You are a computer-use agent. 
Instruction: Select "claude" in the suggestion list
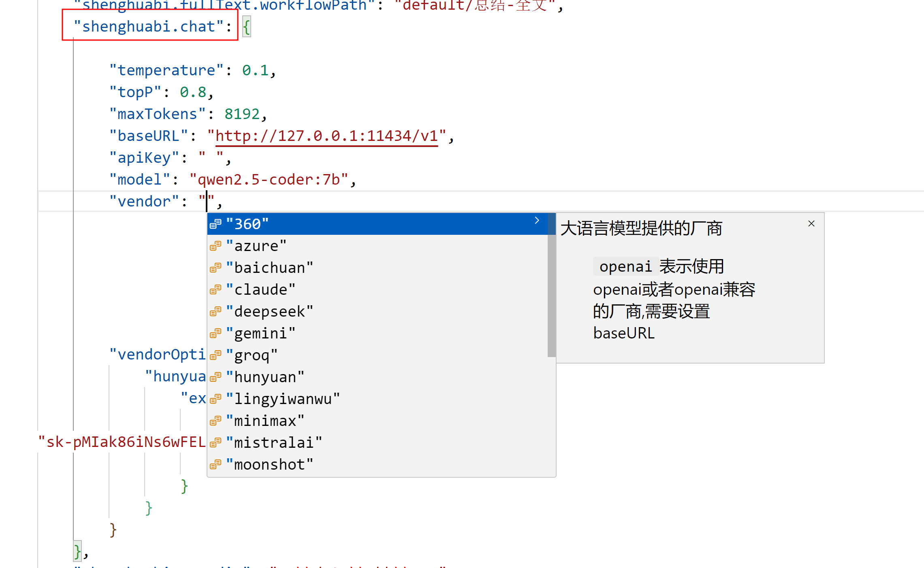(260, 289)
